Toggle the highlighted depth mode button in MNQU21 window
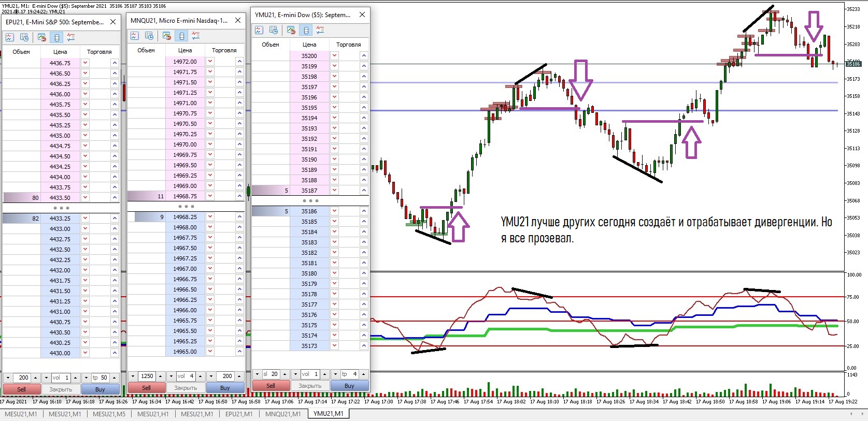The width and height of the screenshot is (868, 421). [x=181, y=36]
